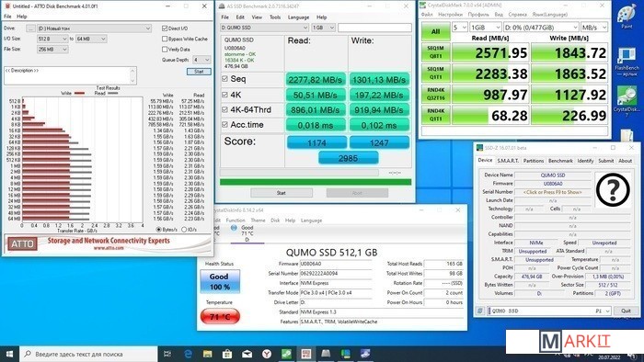Expand the ATTO Queue Depth dropdown
The width and height of the screenshot is (644, 362).
click(201, 60)
